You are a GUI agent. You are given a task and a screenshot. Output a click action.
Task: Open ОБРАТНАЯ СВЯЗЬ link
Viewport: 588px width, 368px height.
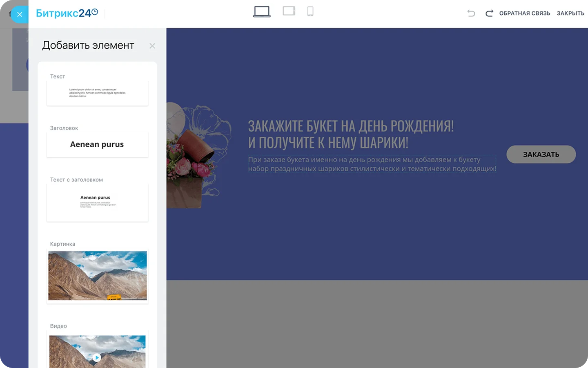coord(525,13)
